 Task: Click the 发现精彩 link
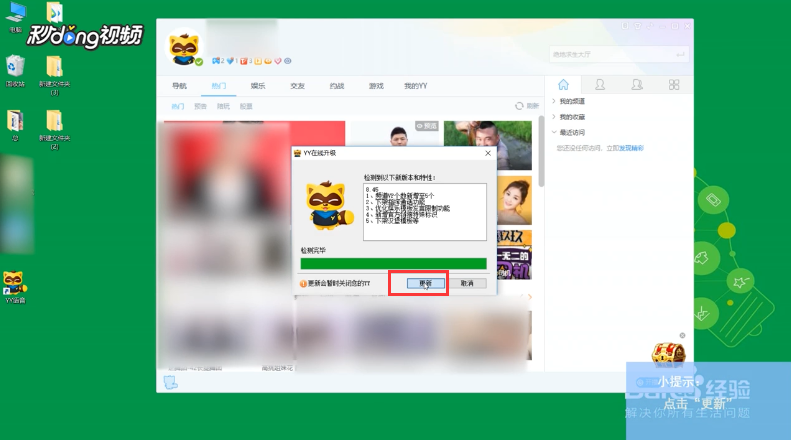(632, 148)
